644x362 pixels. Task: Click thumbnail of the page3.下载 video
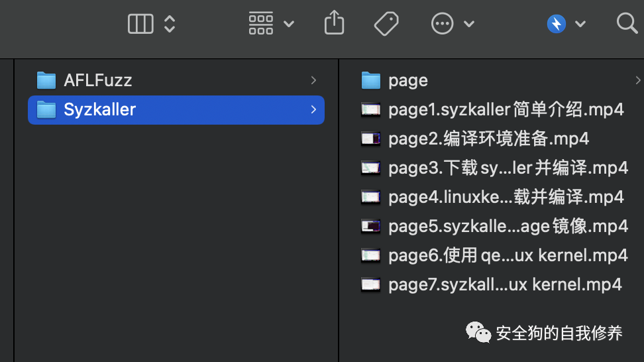click(371, 168)
